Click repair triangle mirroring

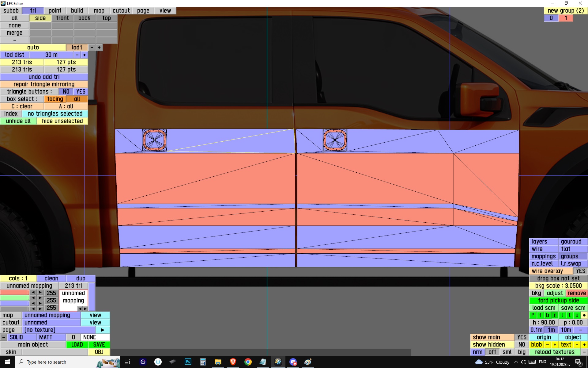[44, 84]
